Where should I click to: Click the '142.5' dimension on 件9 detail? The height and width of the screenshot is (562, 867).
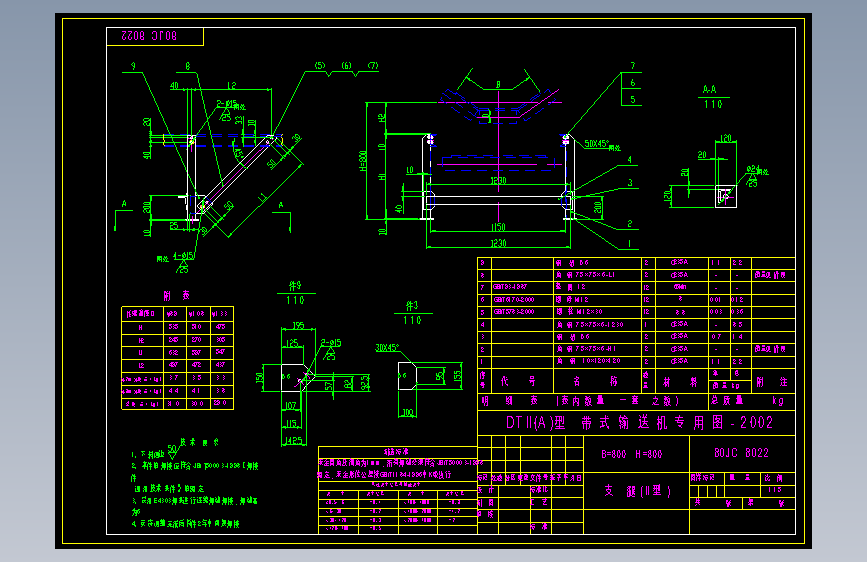coord(294,441)
